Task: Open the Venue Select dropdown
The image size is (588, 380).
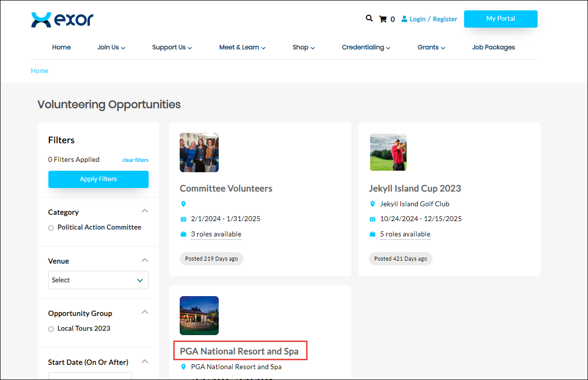Action: click(98, 280)
